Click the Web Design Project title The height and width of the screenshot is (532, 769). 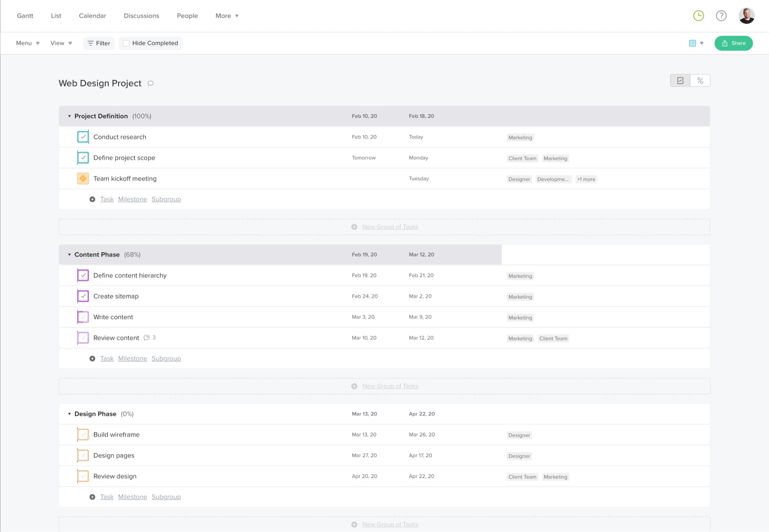tap(100, 83)
